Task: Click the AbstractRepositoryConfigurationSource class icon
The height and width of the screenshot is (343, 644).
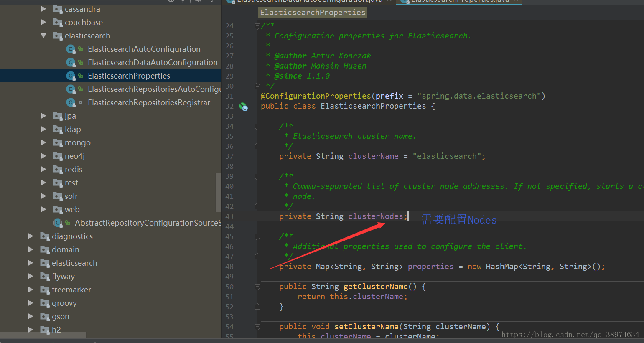Action: pyautogui.click(x=58, y=223)
